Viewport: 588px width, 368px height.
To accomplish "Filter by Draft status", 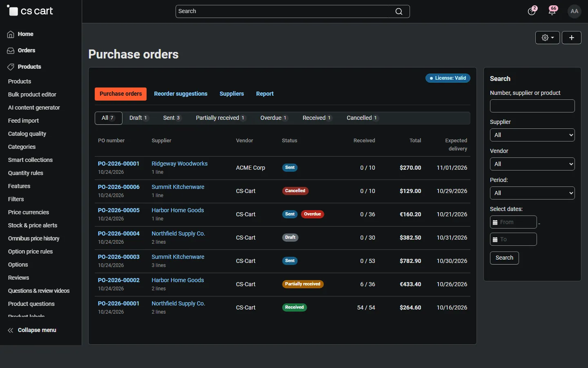I will [139, 118].
